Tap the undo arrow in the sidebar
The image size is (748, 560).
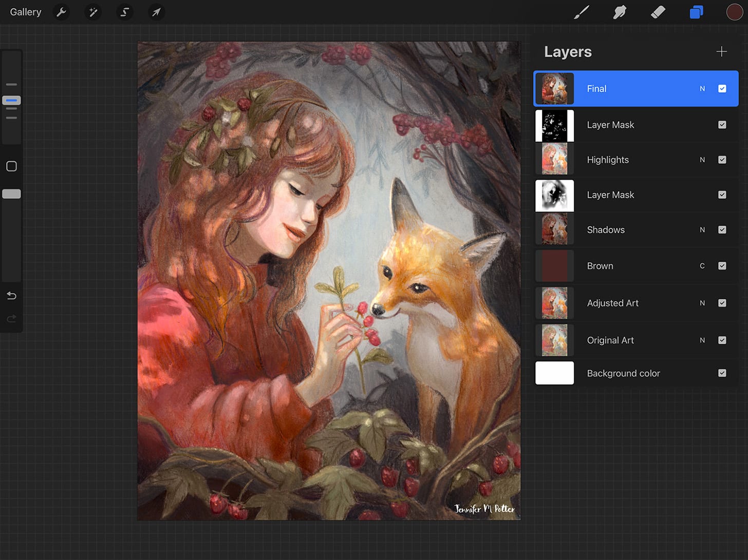(11, 296)
